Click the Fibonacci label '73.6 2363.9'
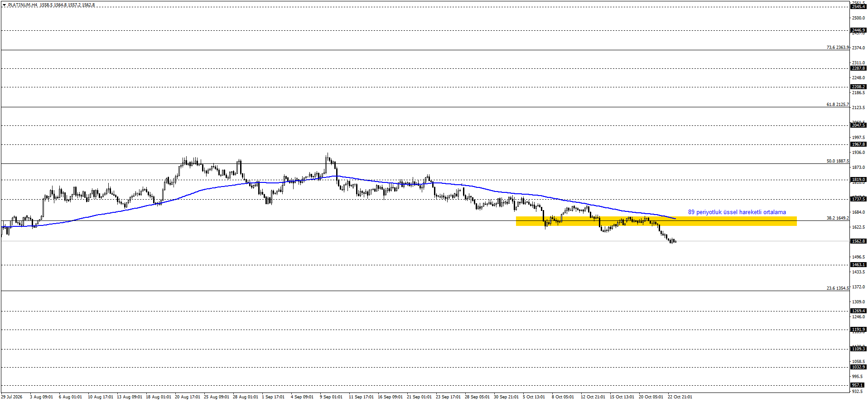This screenshot has height=402, width=868. click(838, 48)
